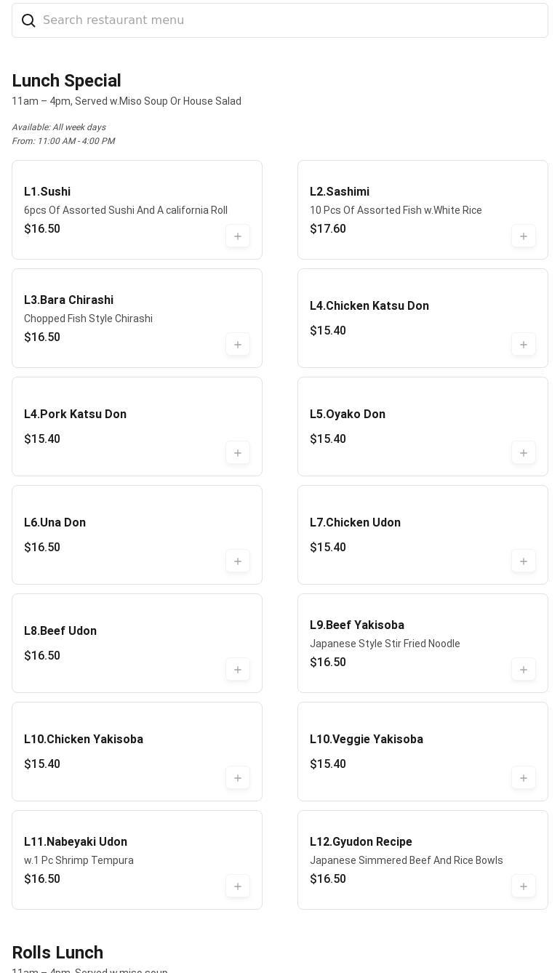Open the L1.Sushi item title
This screenshot has width=560, height=973.
47,192
